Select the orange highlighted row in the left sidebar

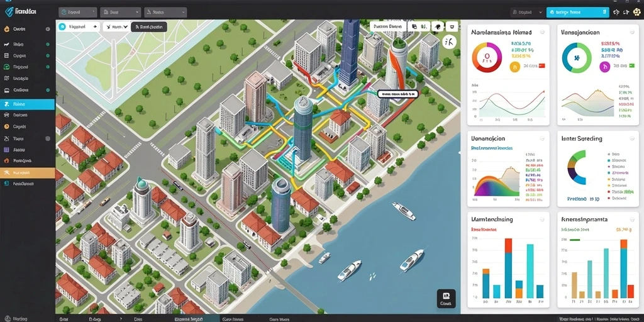click(x=27, y=173)
